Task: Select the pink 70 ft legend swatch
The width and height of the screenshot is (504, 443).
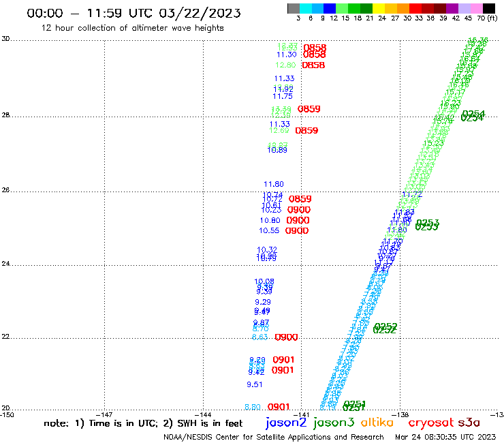Action: click(477, 8)
